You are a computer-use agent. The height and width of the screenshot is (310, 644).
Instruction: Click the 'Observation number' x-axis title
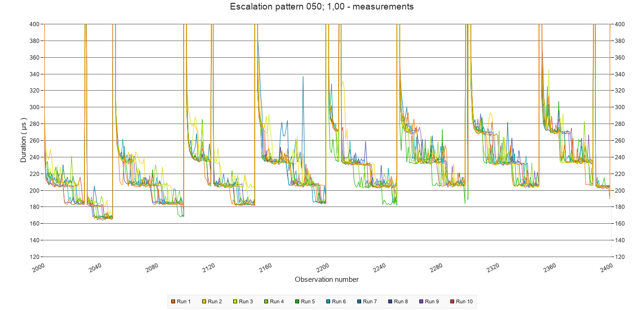pos(327,279)
